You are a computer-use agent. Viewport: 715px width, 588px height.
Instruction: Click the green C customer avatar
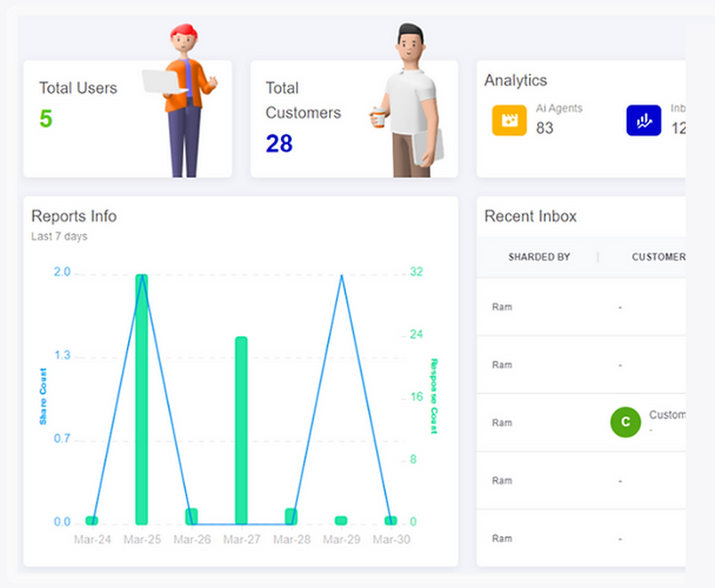click(x=625, y=422)
